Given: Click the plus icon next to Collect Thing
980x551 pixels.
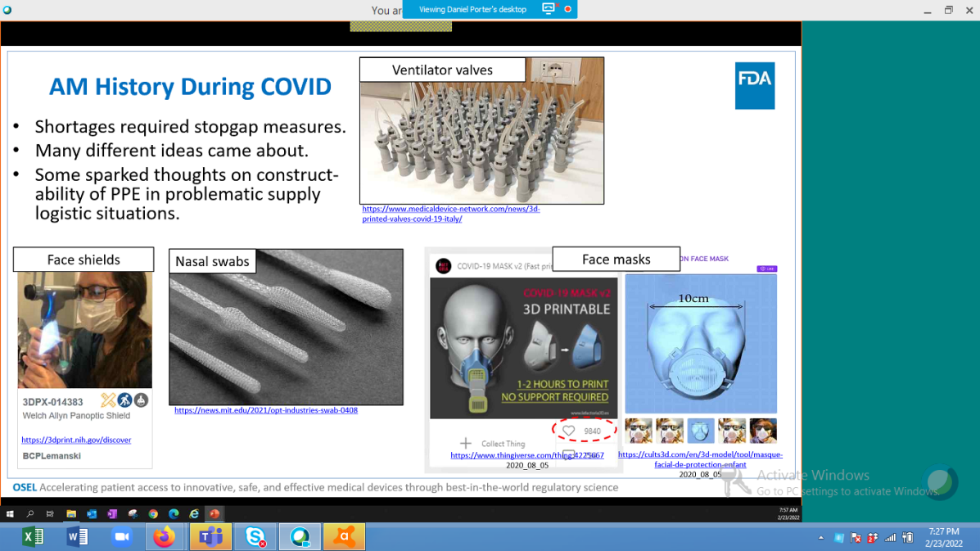Looking at the screenshot, I should (x=466, y=444).
